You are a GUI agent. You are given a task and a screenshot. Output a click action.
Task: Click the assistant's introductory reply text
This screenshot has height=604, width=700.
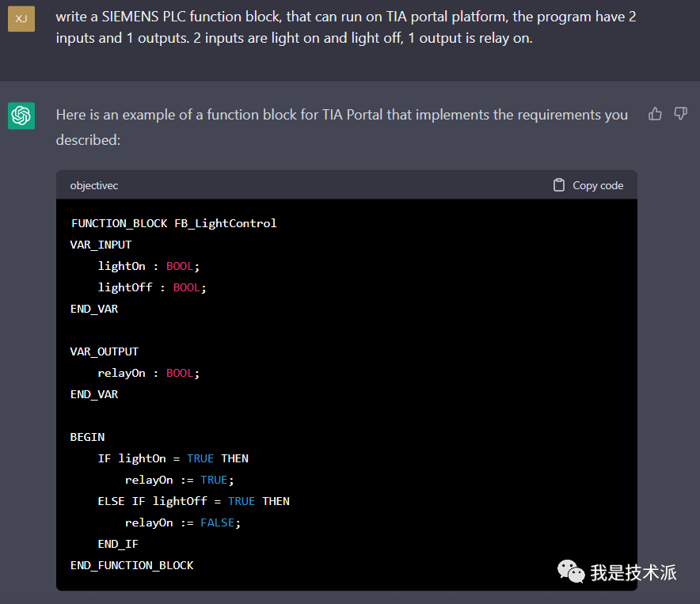tap(341, 127)
